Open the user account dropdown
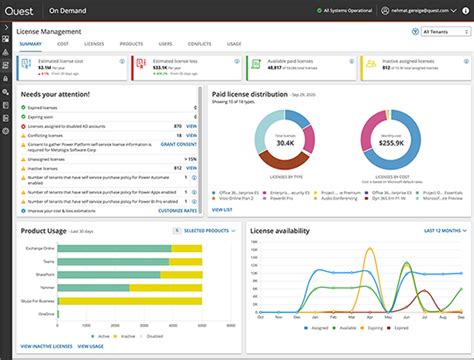Viewport: 474px width, 360px height. click(419, 11)
